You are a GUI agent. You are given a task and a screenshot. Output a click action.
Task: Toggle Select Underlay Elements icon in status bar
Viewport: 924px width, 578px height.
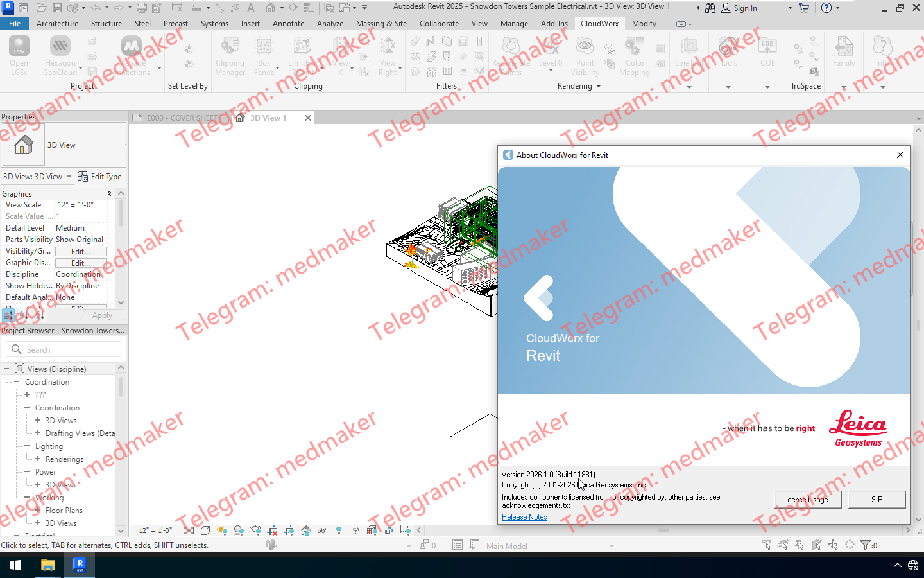pyautogui.click(x=783, y=545)
